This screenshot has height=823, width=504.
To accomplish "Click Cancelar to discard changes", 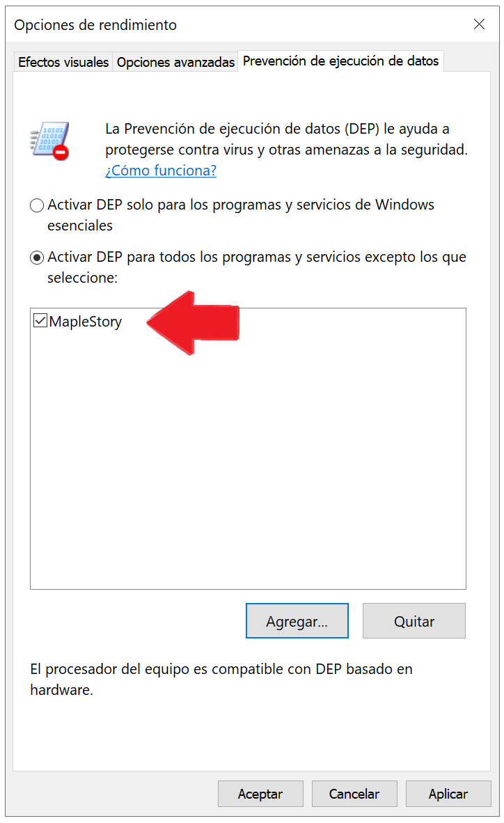I will [x=354, y=794].
